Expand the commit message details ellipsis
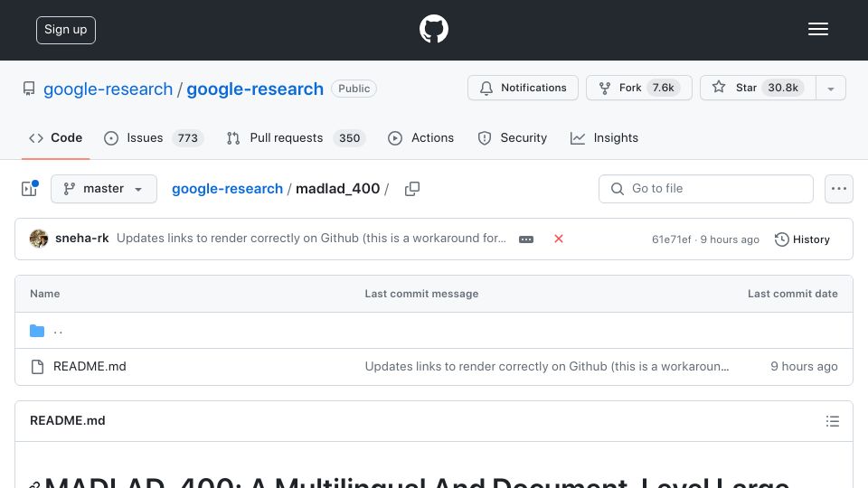This screenshot has width=868, height=488. tap(526, 239)
